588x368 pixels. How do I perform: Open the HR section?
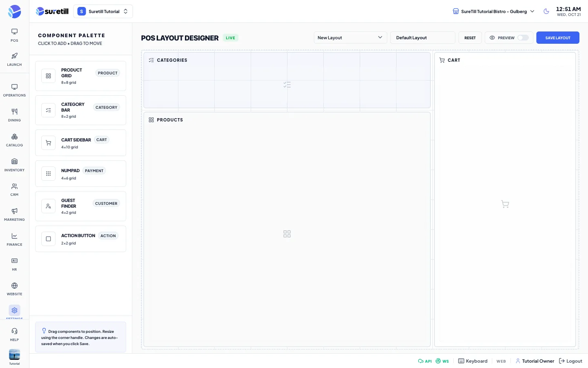tap(14, 265)
